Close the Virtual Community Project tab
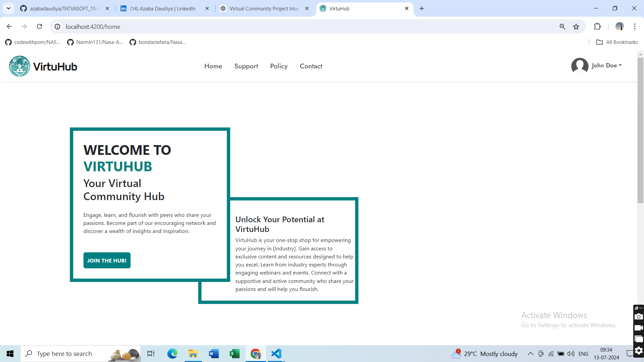 (307, 8)
